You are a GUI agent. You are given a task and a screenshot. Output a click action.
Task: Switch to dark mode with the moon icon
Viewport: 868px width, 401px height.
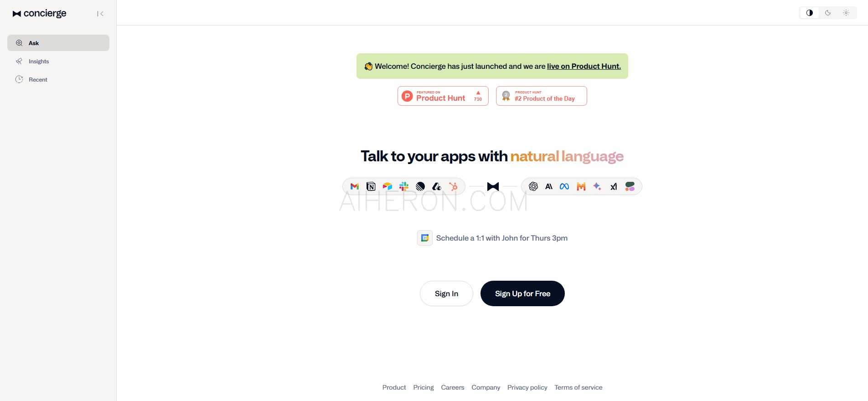click(x=828, y=13)
